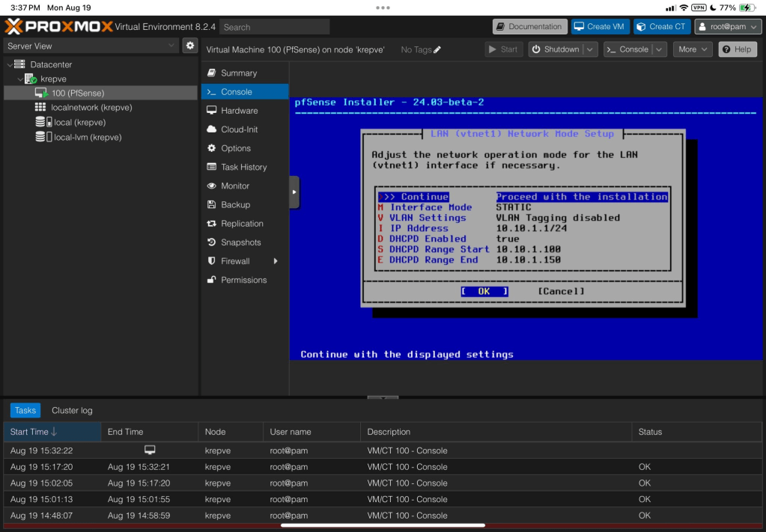766x532 pixels.
Task: Click the gear icon beside Server View
Action: coord(190,46)
